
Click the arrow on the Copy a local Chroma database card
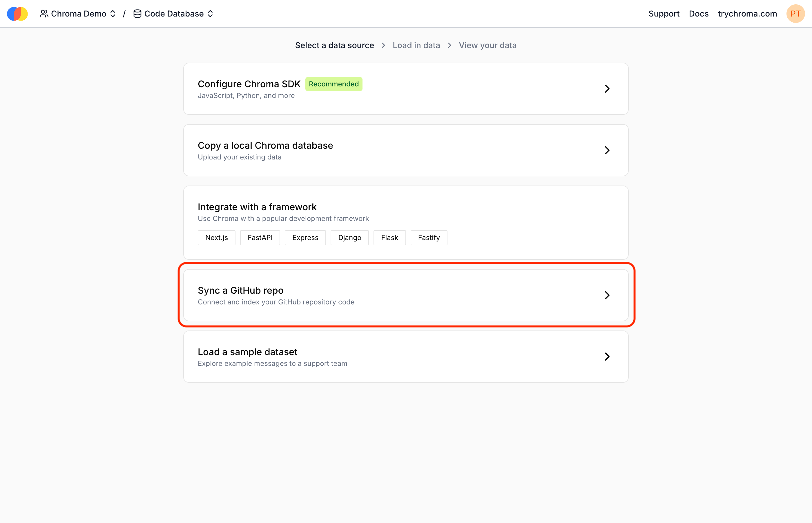click(607, 150)
